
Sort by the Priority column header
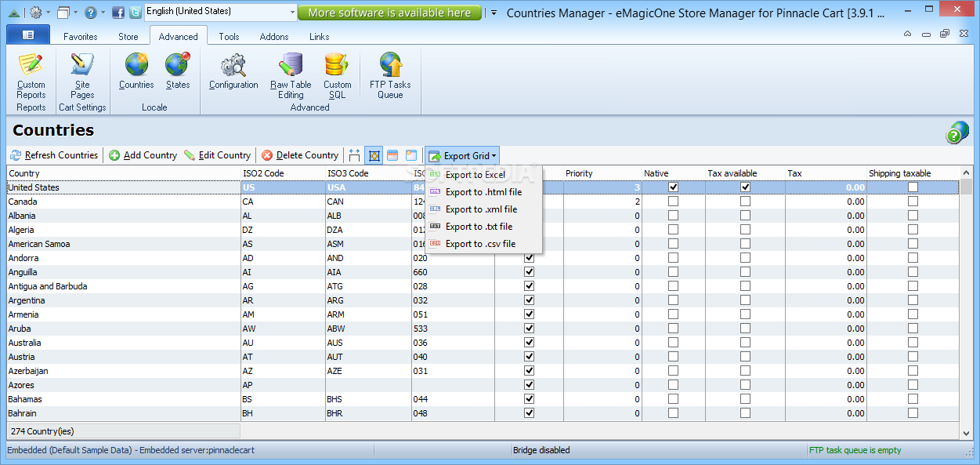pyautogui.click(x=602, y=173)
